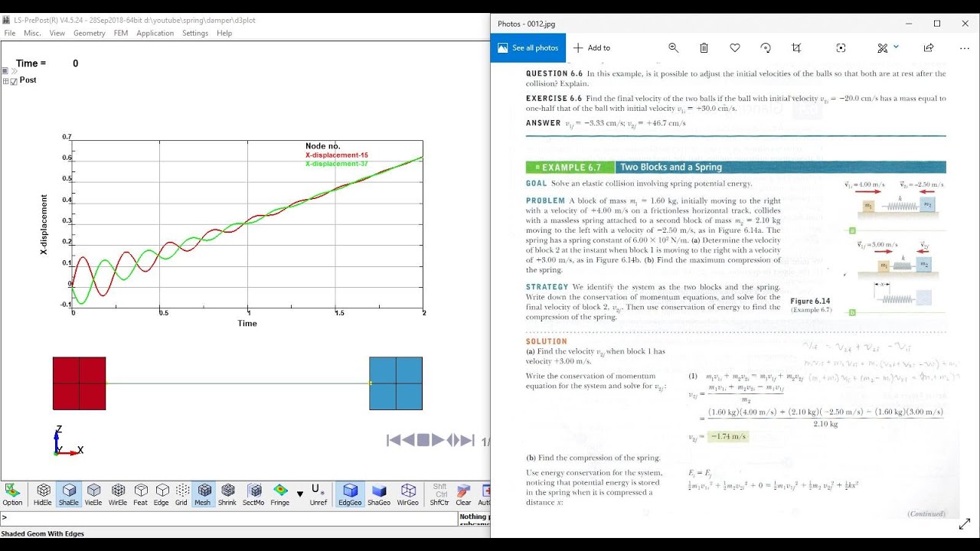980x551 pixels.
Task: Open the View menu
Action: coord(57,33)
